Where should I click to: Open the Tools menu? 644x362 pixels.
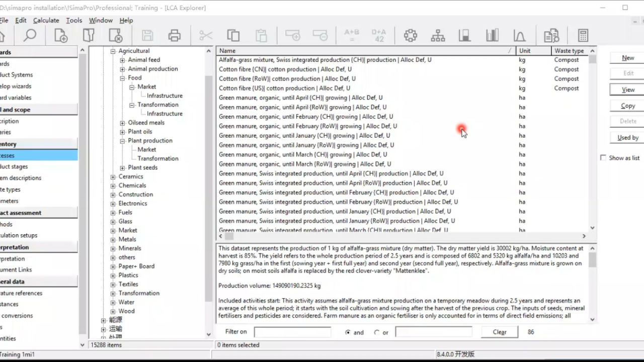click(73, 20)
